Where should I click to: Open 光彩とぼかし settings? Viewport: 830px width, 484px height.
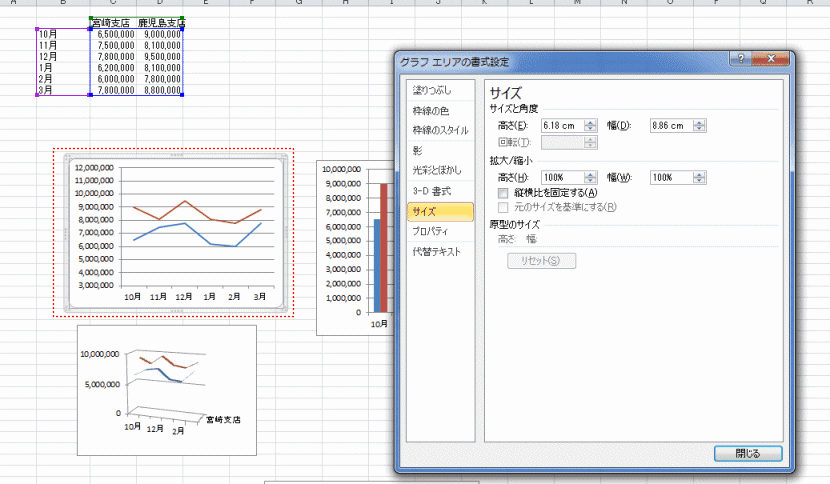(437, 171)
